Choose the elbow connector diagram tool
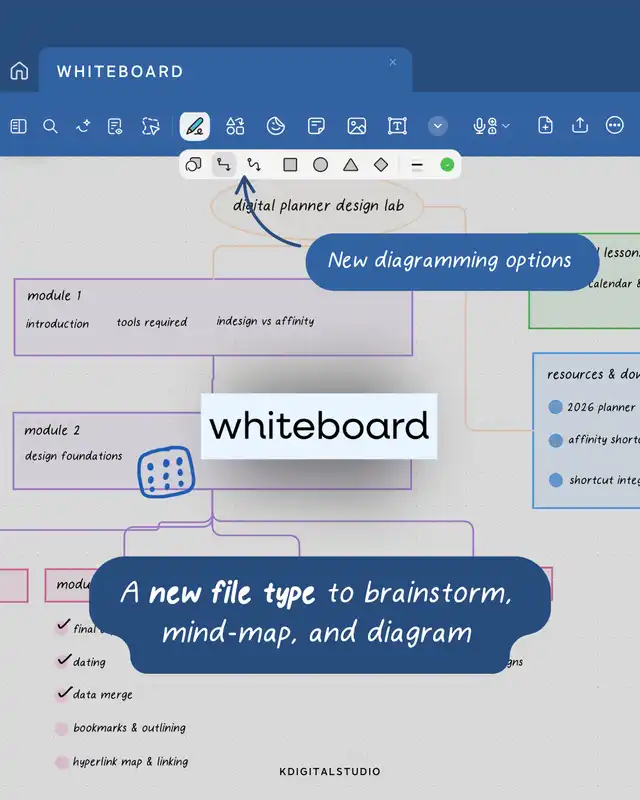This screenshot has width=640, height=800. 224,165
